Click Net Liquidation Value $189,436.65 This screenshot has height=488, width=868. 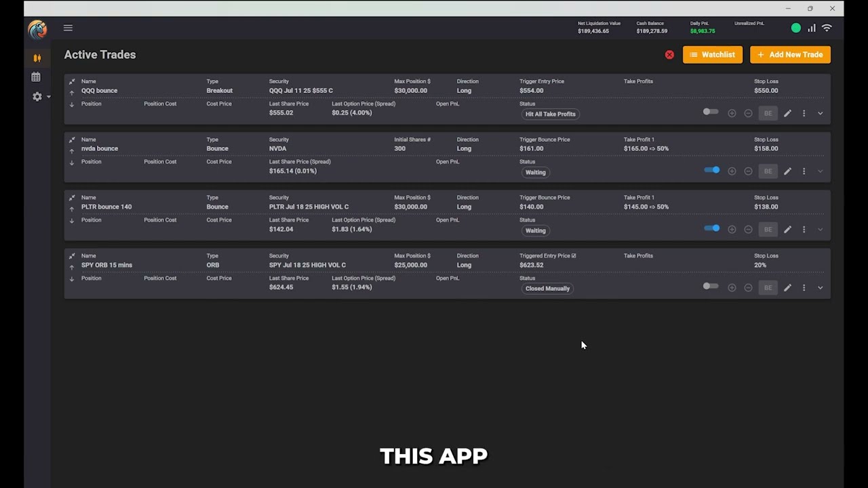point(593,31)
